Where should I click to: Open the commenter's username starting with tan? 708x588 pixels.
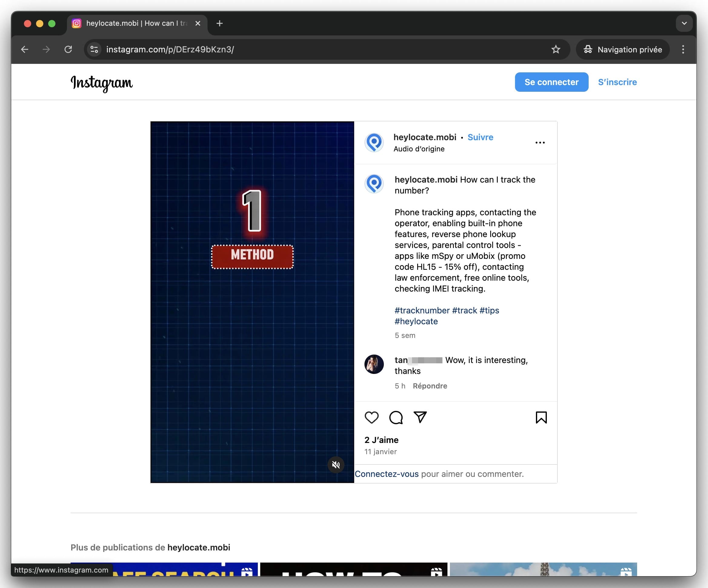(x=418, y=360)
